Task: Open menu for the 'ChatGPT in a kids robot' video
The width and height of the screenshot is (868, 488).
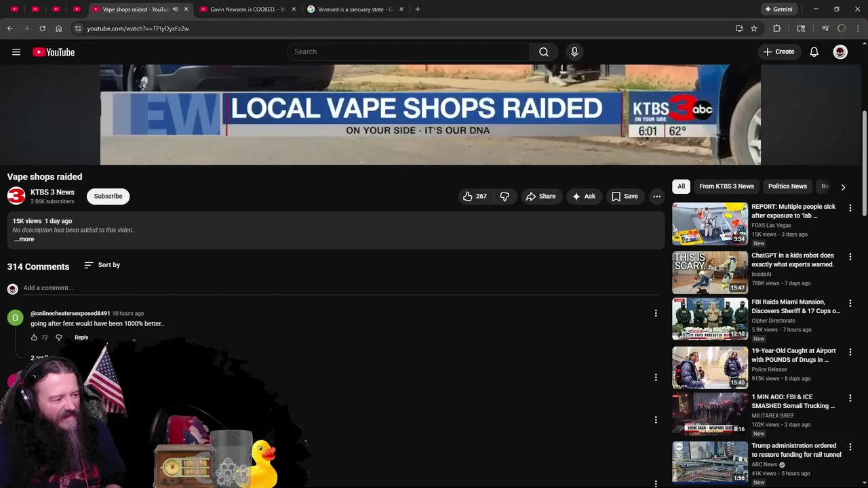Action: point(850,257)
